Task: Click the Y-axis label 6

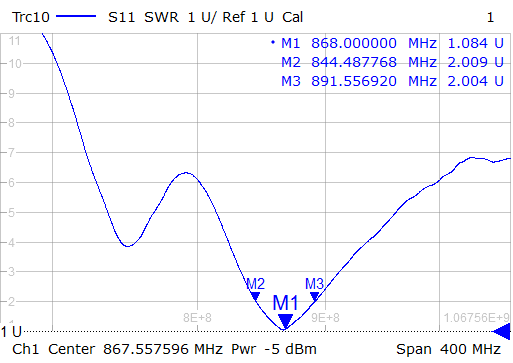Action: coord(11,183)
